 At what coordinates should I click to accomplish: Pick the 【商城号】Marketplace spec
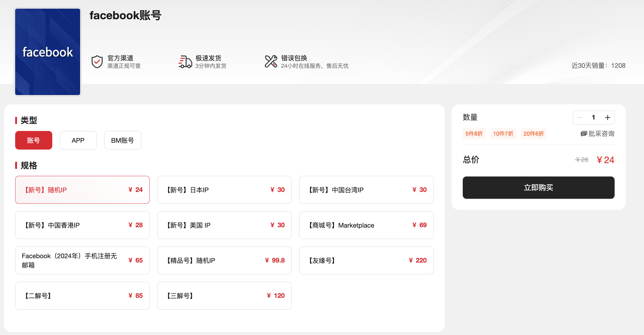coord(366,225)
